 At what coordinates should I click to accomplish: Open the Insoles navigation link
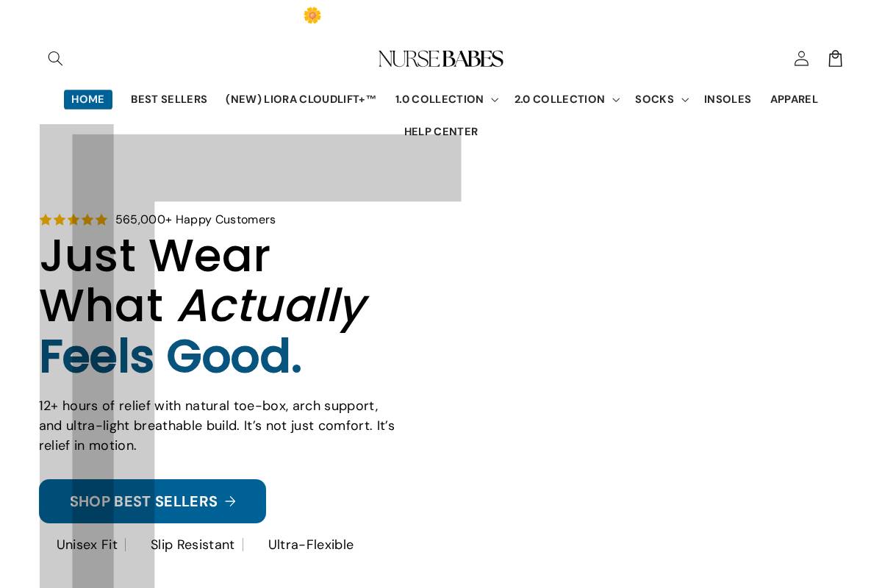click(727, 99)
